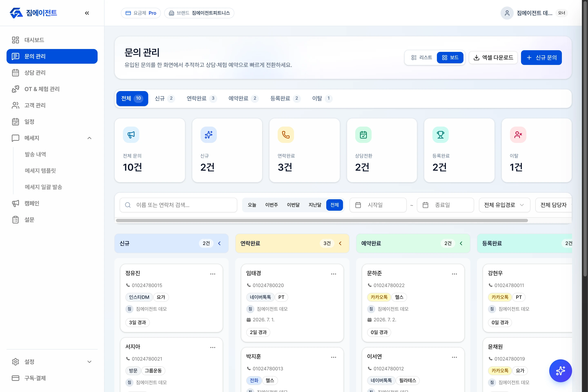
Task: Click the floating AI sparkle assistant button
Action: click(x=560, y=371)
